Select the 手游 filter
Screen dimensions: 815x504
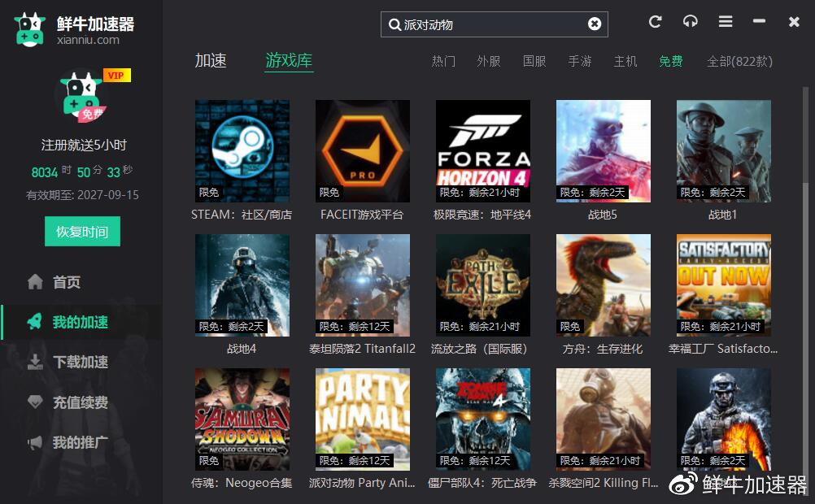click(580, 61)
